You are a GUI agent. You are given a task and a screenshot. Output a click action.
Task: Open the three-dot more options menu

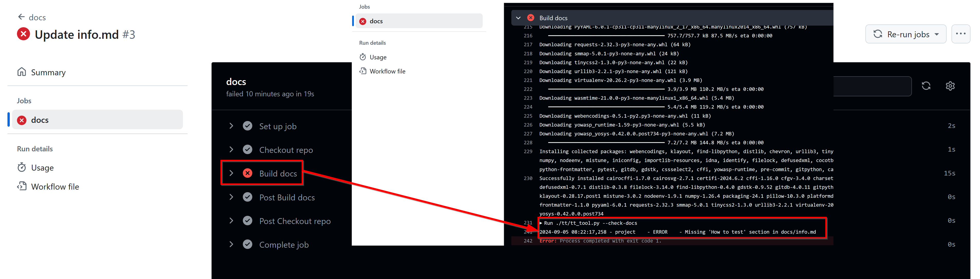(960, 34)
